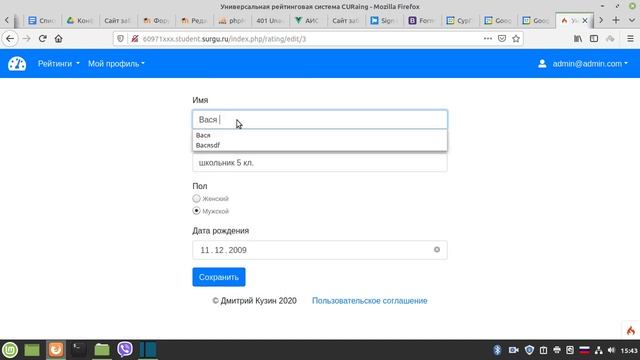This screenshot has height=360, width=640.
Task: Open page actions three-dot menu
Action: (488, 39)
